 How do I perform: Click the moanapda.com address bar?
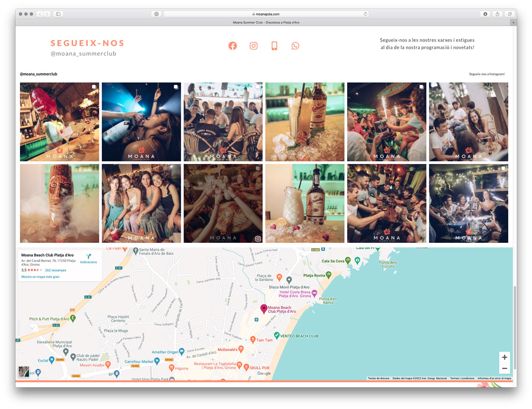tap(266, 14)
